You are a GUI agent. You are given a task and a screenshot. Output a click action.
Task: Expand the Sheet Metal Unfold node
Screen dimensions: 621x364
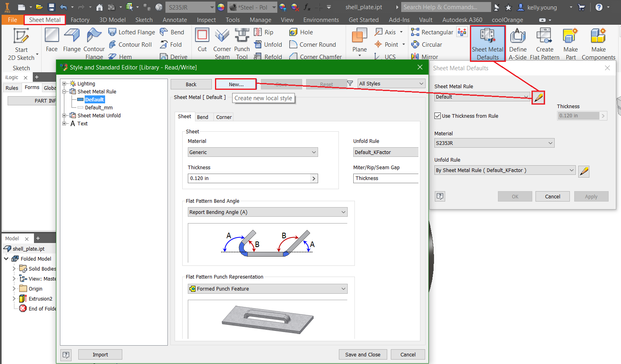click(x=64, y=116)
